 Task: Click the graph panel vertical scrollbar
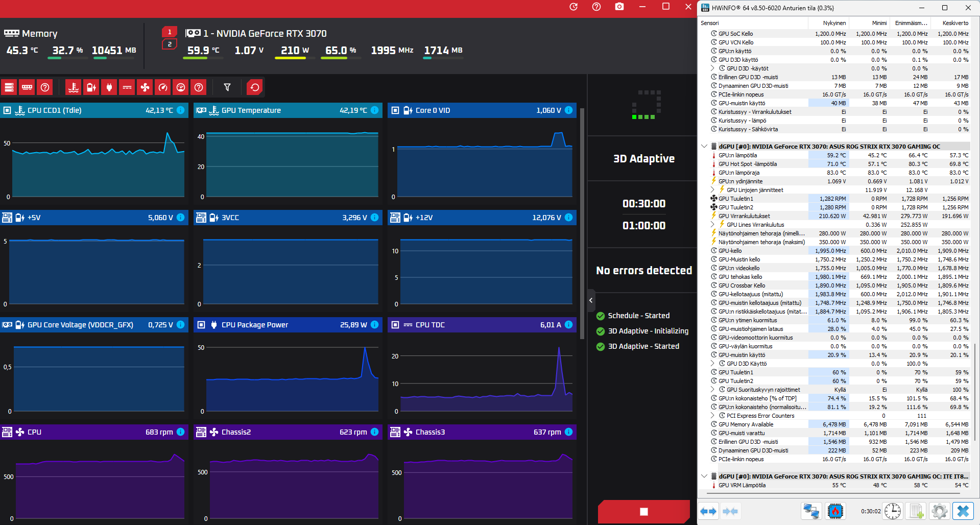click(582, 223)
